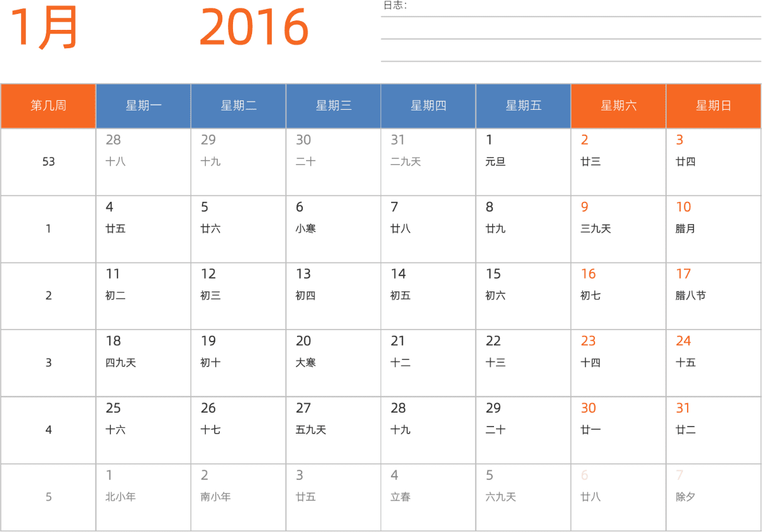Select Tuesday the 5th marked '廿六'
Image resolution: width=762 pixels, height=532 pixels.
click(239, 229)
